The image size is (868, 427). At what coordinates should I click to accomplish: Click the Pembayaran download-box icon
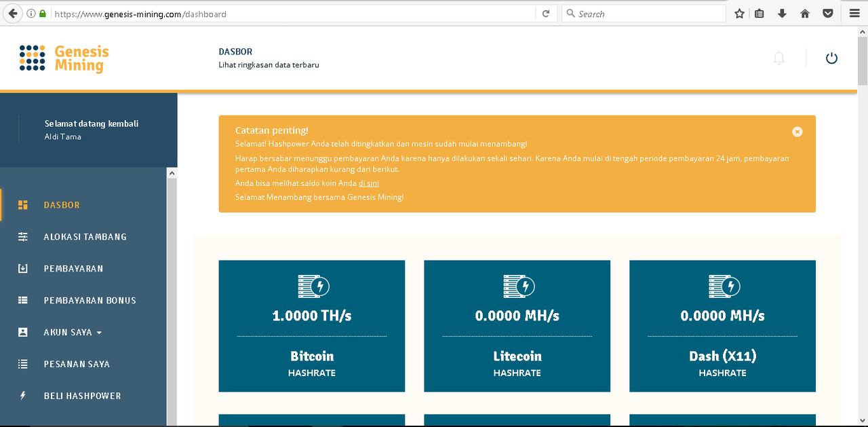[x=23, y=269]
